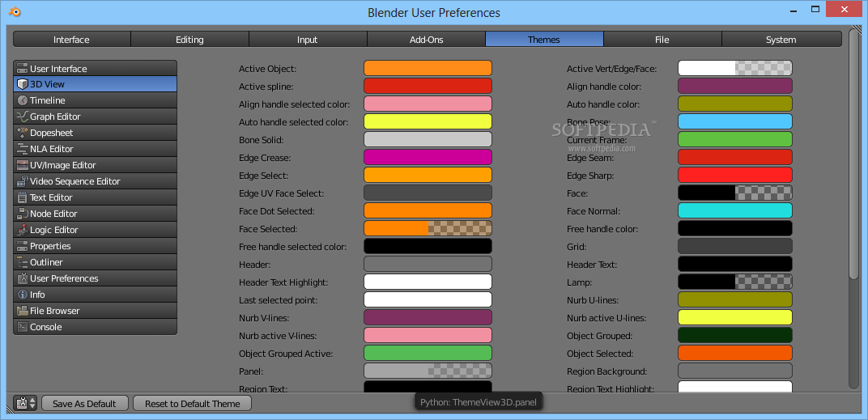
Task: Edit the Bone Solid gray swatch
Action: click(x=428, y=139)
